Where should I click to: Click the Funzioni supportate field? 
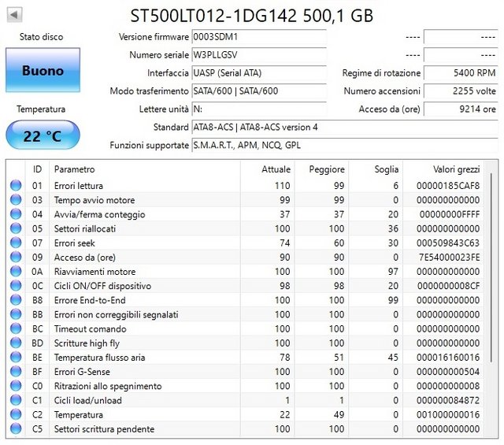click(x=345, y=145)
